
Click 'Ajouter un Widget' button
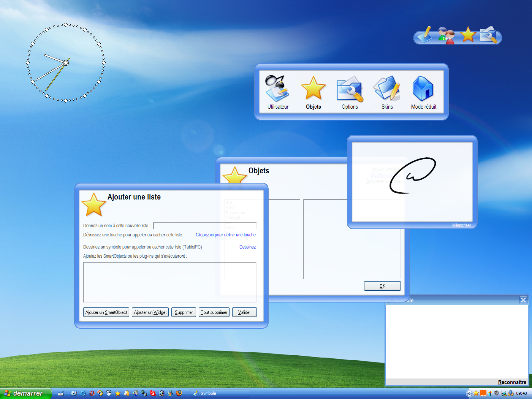(x=150, y=312)
